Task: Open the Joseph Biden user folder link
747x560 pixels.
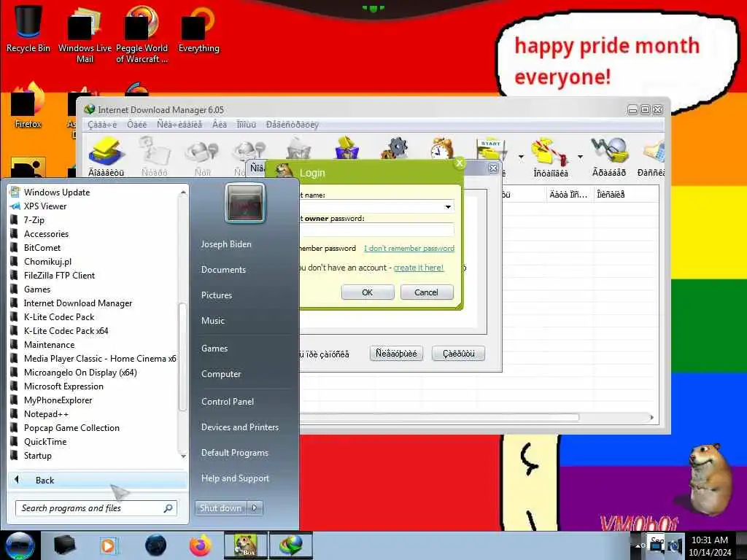Action: coord(226,244)
